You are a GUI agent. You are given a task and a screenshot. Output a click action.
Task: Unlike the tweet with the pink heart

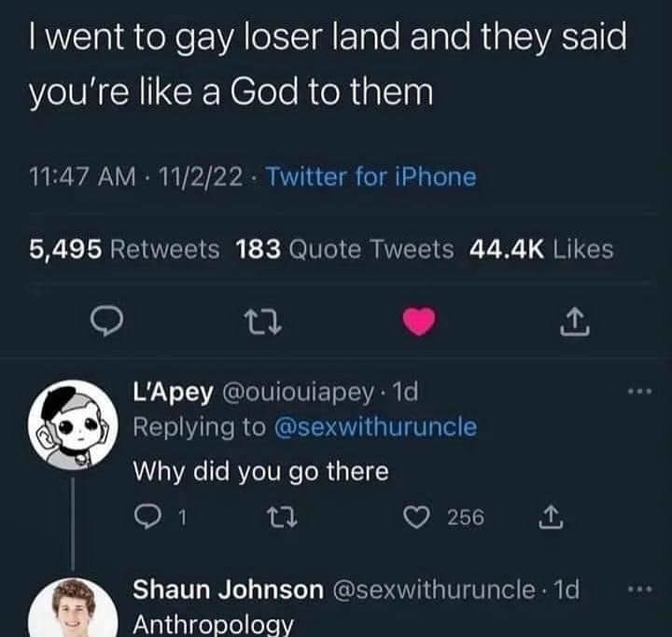pos(419,321)
